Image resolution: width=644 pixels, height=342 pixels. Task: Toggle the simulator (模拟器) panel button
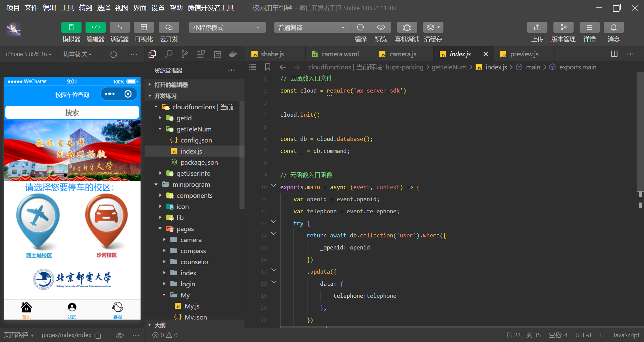(x=71, y=27)
